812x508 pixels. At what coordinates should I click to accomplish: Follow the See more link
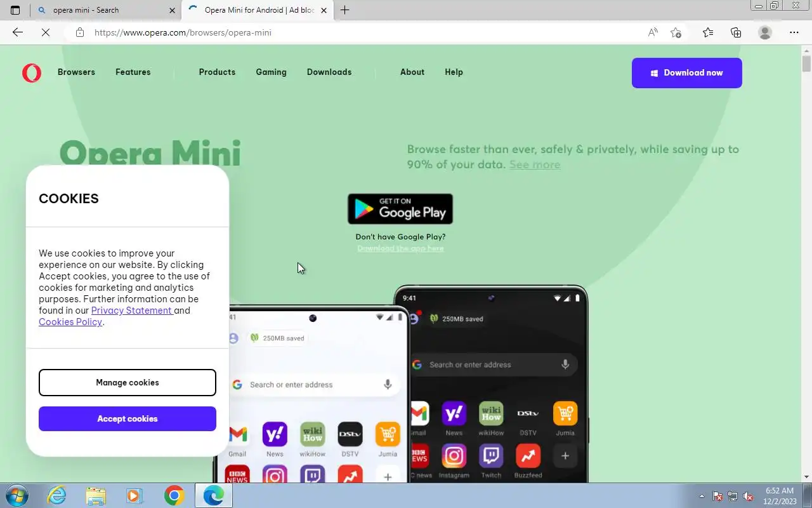pos(535,164)
